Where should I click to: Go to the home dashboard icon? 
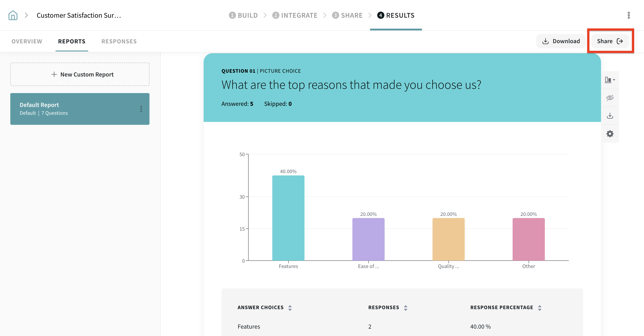(13, 15)
